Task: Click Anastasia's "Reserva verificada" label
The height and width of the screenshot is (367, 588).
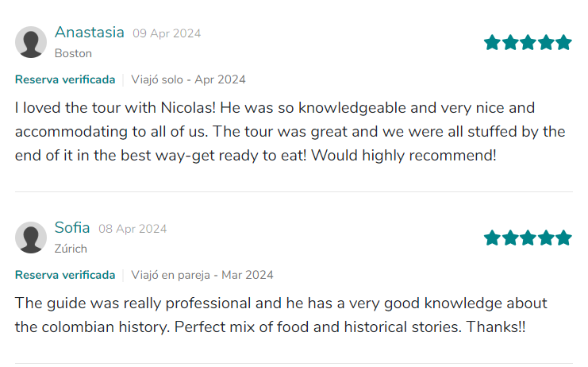Action: (x=65, y=79)
